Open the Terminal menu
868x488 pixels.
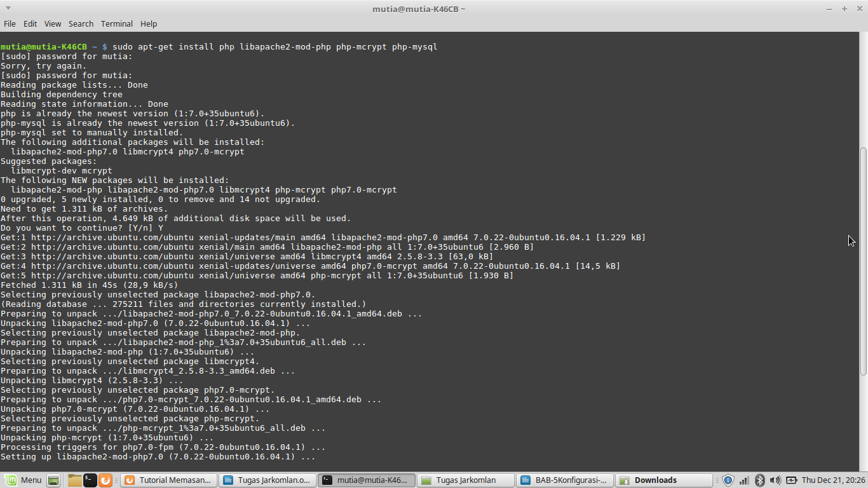click(116, 24)
